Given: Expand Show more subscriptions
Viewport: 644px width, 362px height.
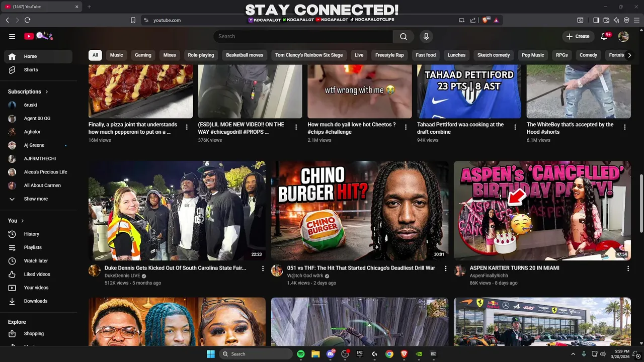Looking at the screenshot, I should [38, 199].
